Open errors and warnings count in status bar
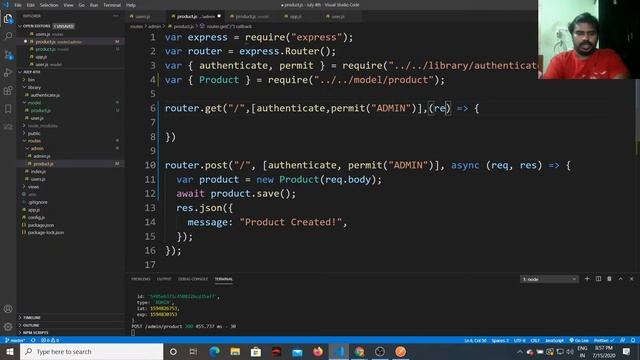 50,340
